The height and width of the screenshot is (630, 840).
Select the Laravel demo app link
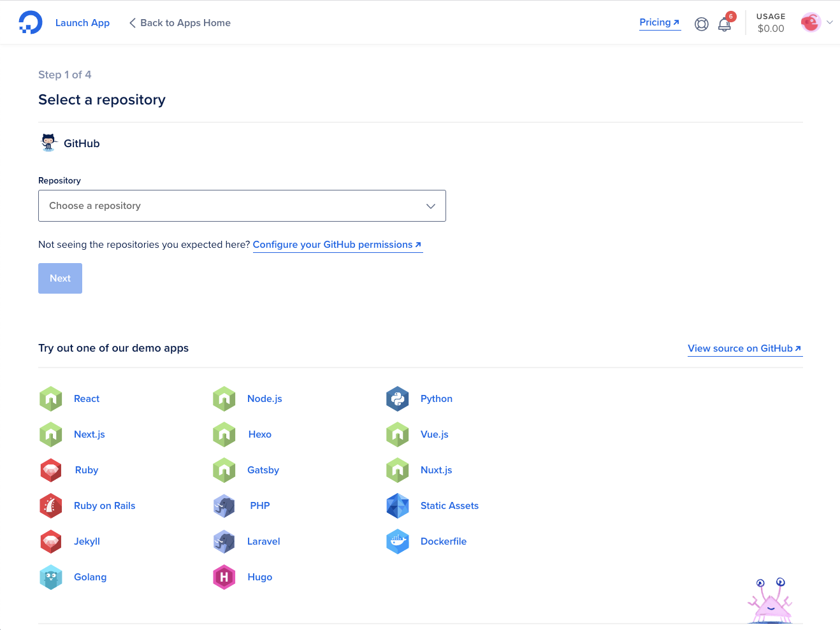click(264, 541)
